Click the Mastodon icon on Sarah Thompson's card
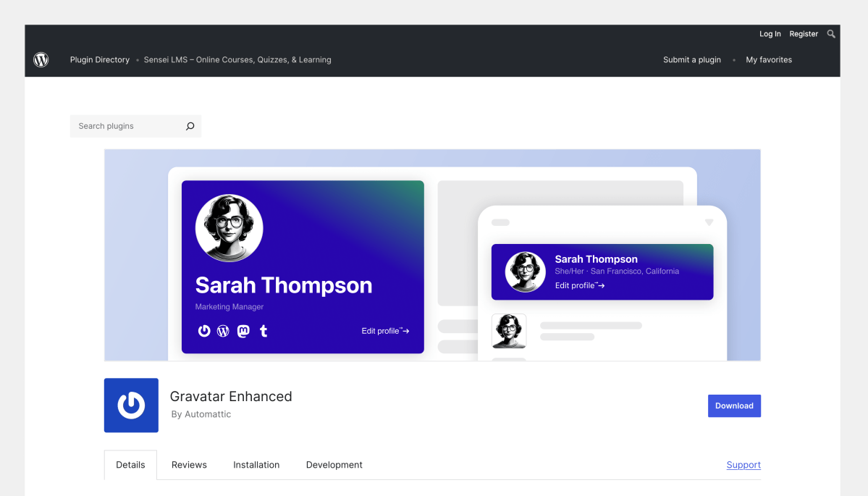 click(x=243, y=331)
